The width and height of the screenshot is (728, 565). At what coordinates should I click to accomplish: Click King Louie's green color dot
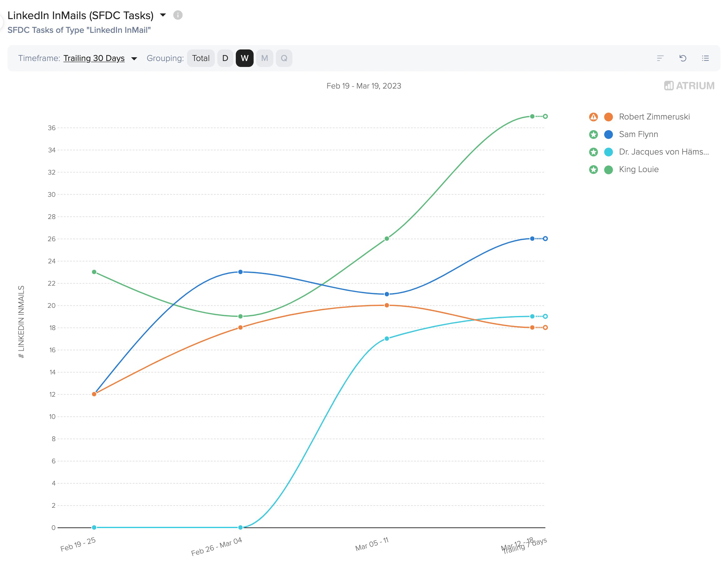tap(608, 170)
